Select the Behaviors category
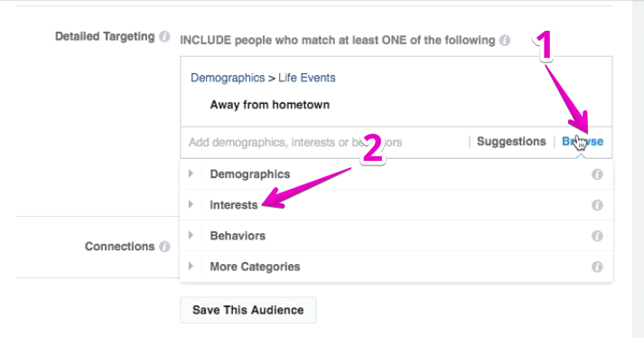The height and width of the screenshot is (338, 644). 238,236
